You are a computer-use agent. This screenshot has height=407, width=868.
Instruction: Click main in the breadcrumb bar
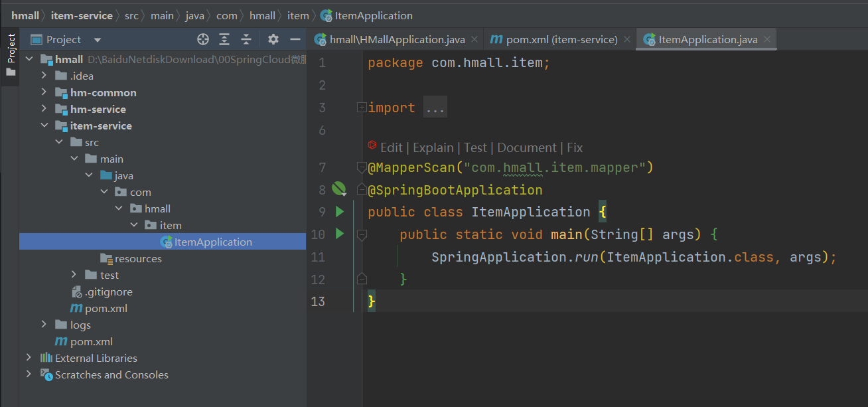[x=162, y=15]
